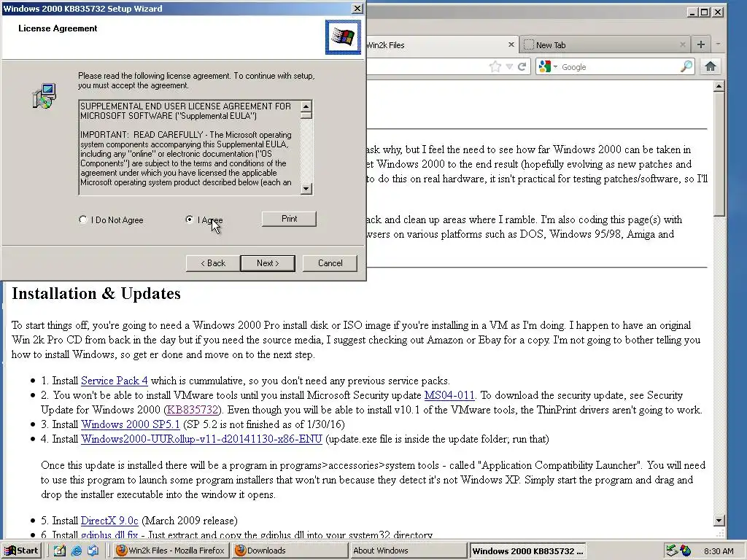Open the DirectX 9.0c link
Screen dimensions: 747x560
[x=109, y=521]
